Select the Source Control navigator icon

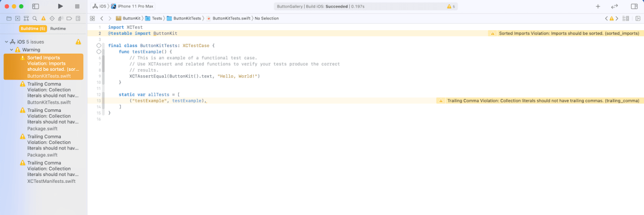(17, 18)
